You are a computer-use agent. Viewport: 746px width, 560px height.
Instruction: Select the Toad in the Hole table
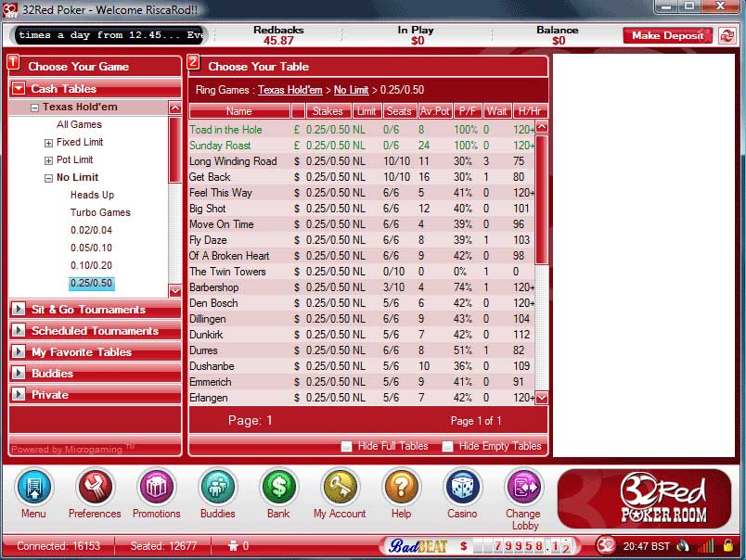362,129
